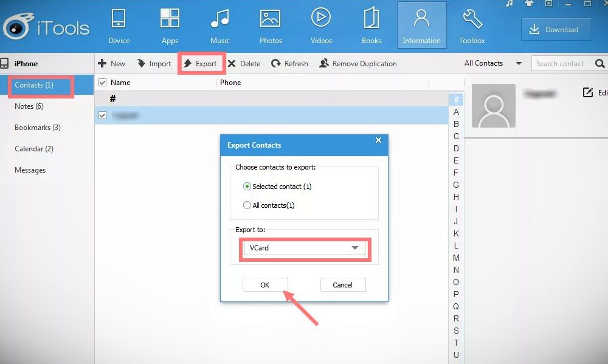
Task: Open the music note ringtone icon
Action: click(x=510, y=4)
